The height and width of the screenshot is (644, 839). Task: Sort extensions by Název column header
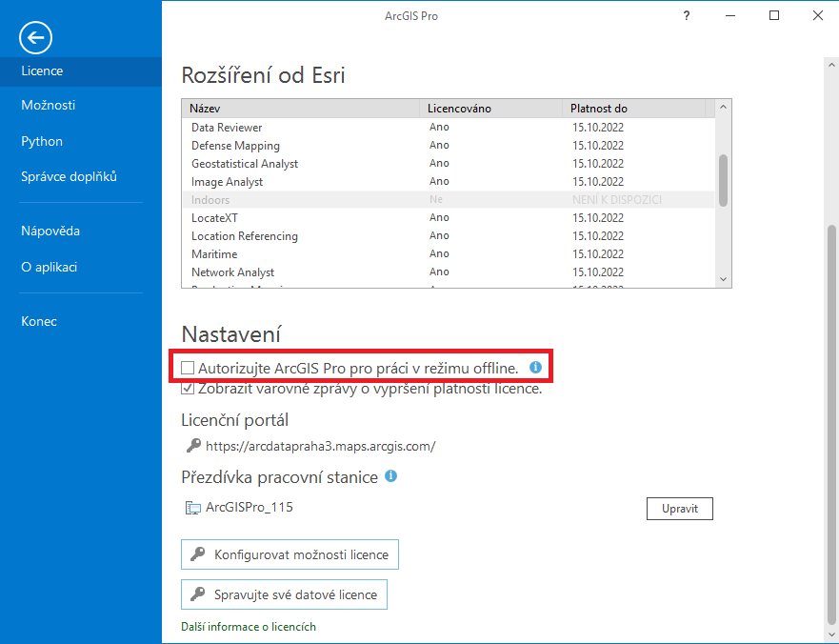click(301, 109)
